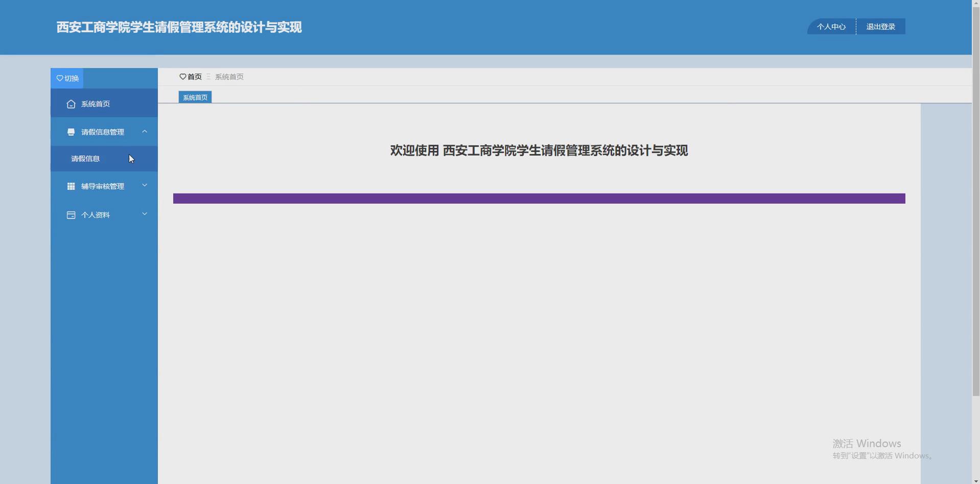The image size is (980, 484).
Task: Open 个人中心 from the top bar
Action: click(x=831, y=26)
